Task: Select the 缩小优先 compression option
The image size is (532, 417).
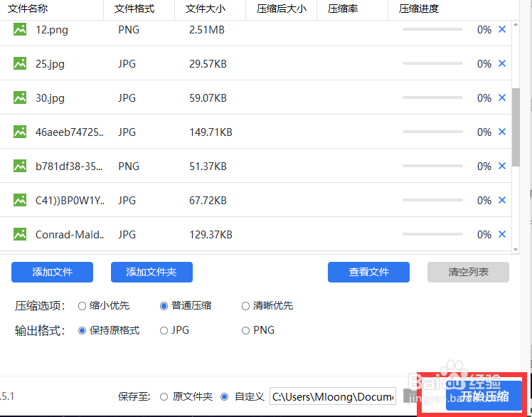Action: (82, 306)
